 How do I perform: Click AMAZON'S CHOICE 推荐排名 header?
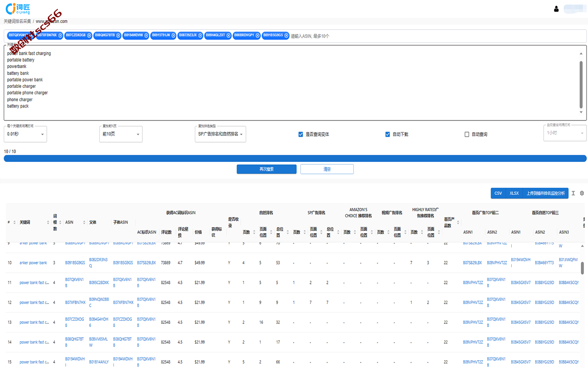click(x=358, y=213)
